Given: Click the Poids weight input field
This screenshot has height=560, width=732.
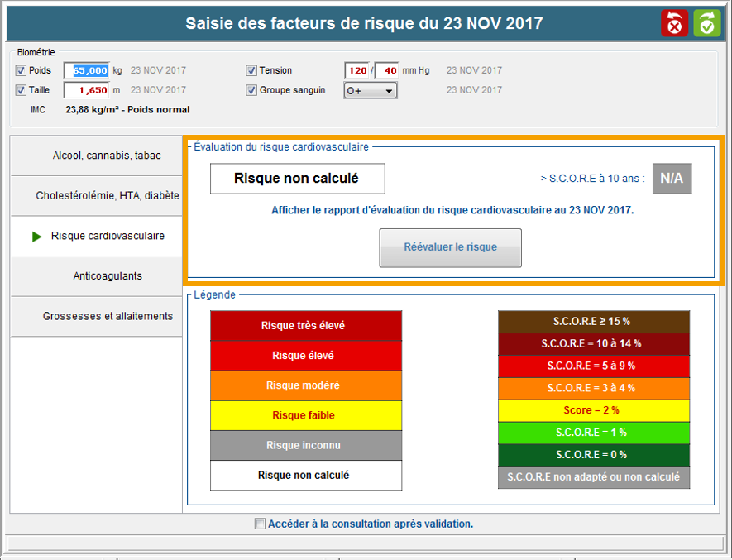Looking at the screenshot, I should pos(87,71).
